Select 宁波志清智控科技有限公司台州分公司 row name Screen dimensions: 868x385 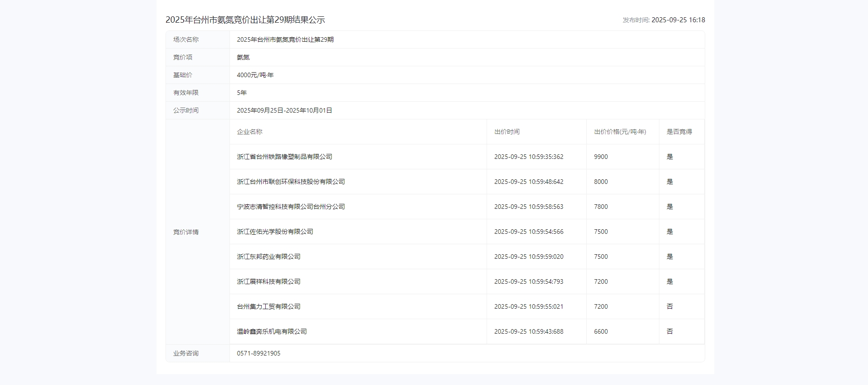pyautogui.click(x=291, y=207)
